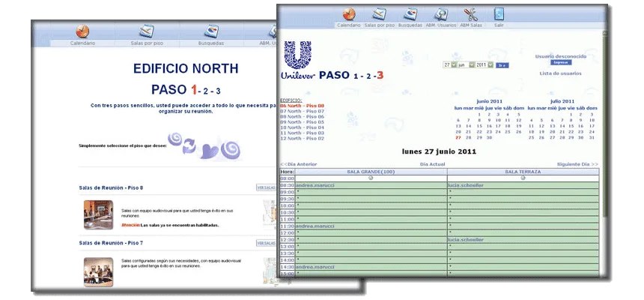This screenshot has width=644, height=300.
Task: Click the Salir menu label
Action: [x=499, y=25]
